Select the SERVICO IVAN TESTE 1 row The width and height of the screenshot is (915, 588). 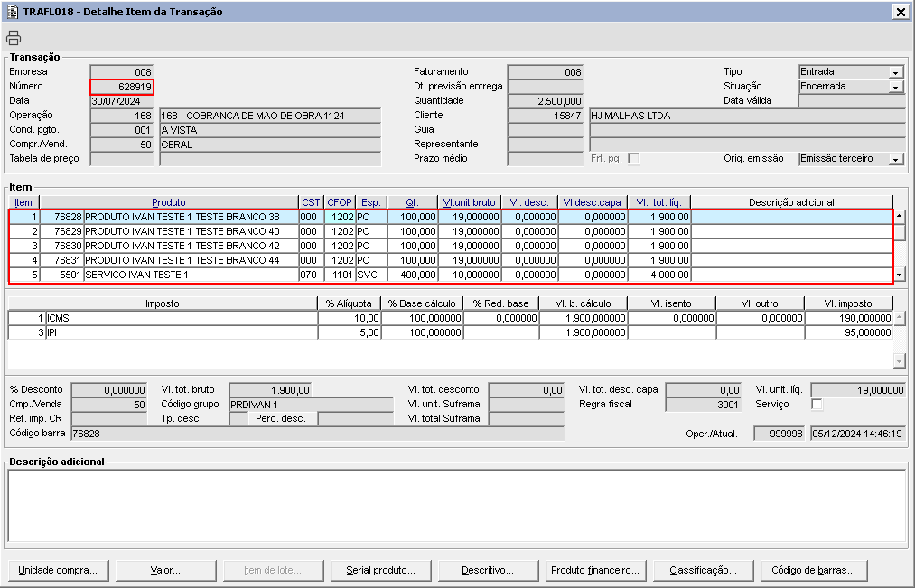(451, 275)
